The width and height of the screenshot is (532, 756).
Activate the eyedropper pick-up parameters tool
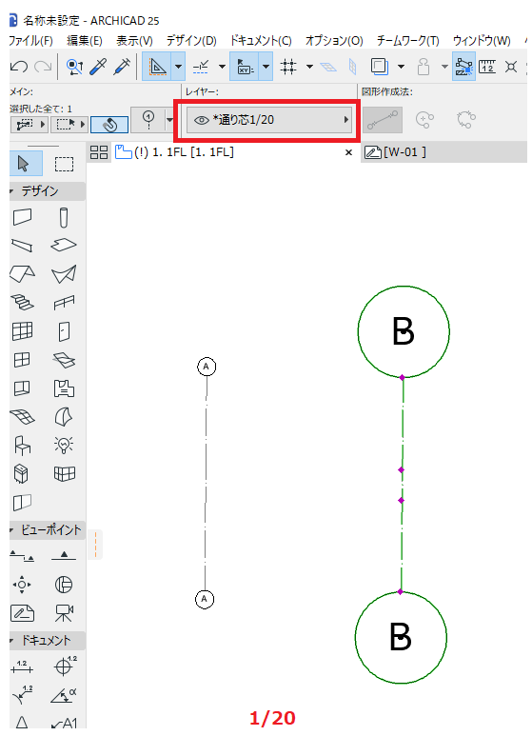tap(98, 67)
